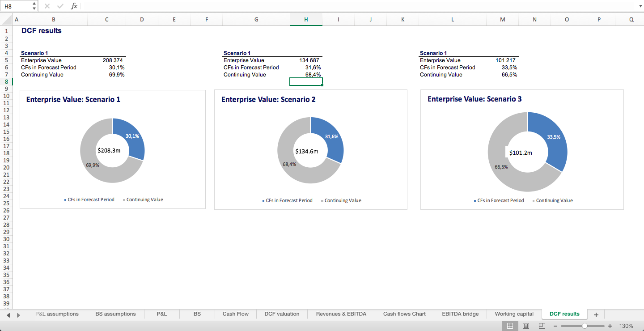Image resolution: width=644 pixels, height=331 pixels.
Task: Click the 31,6% data label on Scenario 2
Action: pyautogui.click(x=332, y=136)
